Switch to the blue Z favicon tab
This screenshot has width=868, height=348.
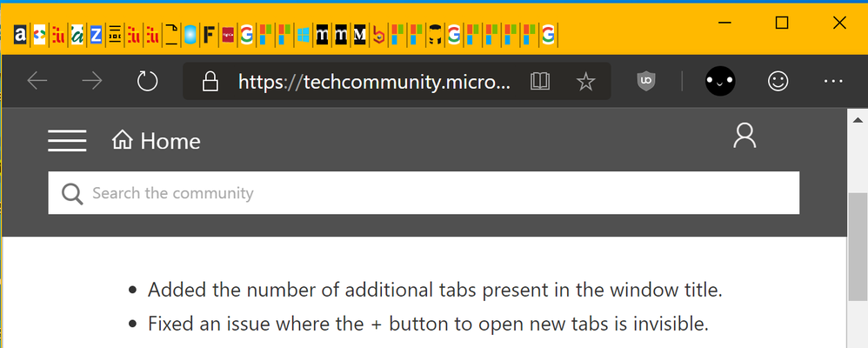click(x=96, y=35)
